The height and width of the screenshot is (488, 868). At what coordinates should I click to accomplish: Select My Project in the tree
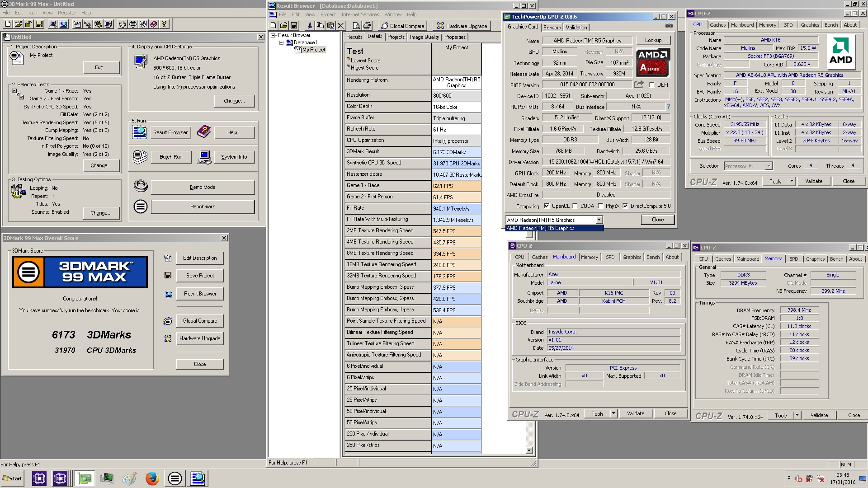[x=313, y=50]
